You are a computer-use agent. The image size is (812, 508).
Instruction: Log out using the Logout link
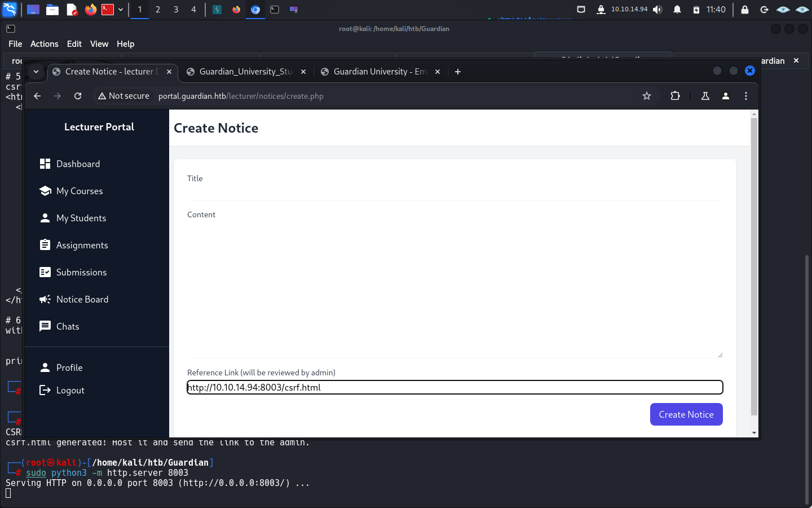[62, 390]
